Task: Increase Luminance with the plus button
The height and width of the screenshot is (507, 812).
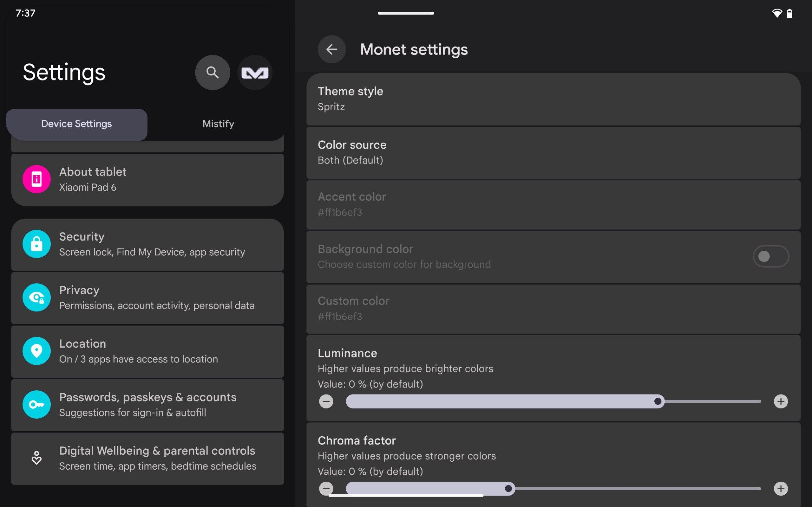Action: (781, 401)
